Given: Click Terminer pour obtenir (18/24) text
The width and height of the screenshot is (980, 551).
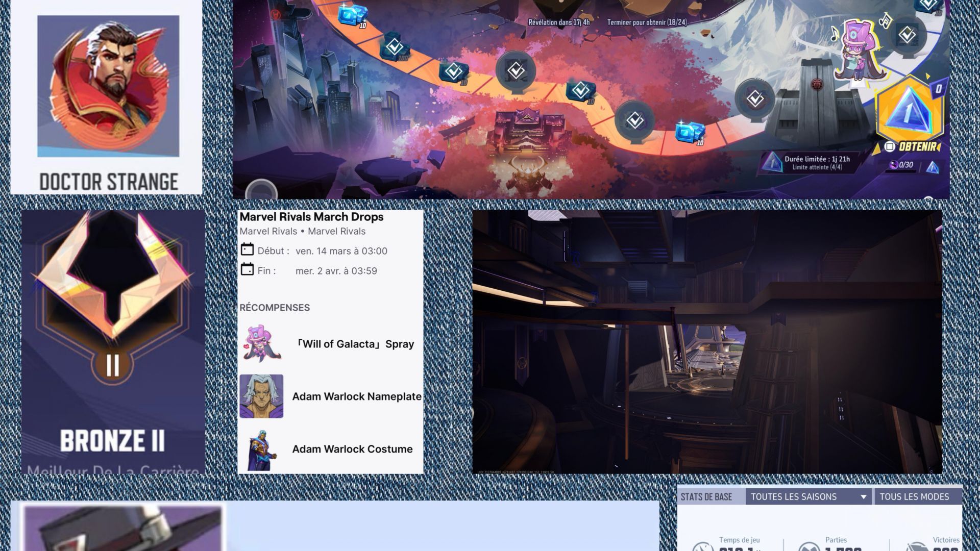Looking at the screenshot, I should point(647,22).
